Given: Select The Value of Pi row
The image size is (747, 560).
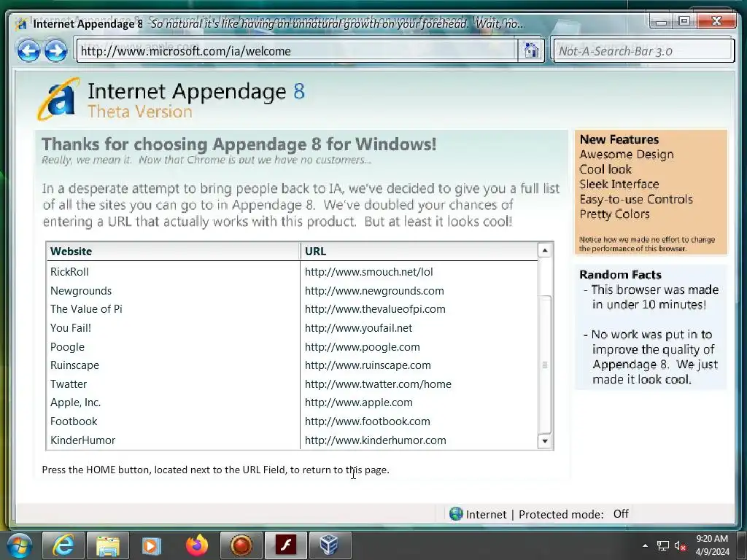Looking at the screenshot, I should (x=292, y=309).
